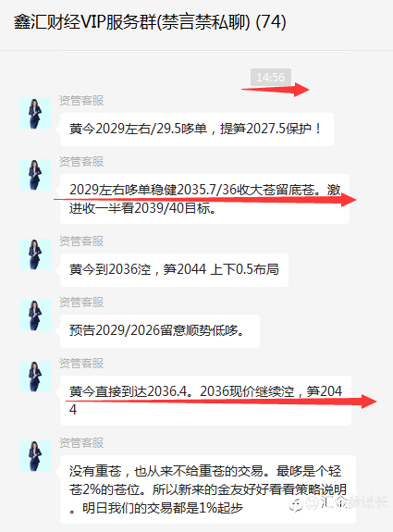
Task: Select the message 黄今2029左右/29.5哆单
Action: point(197,130)
